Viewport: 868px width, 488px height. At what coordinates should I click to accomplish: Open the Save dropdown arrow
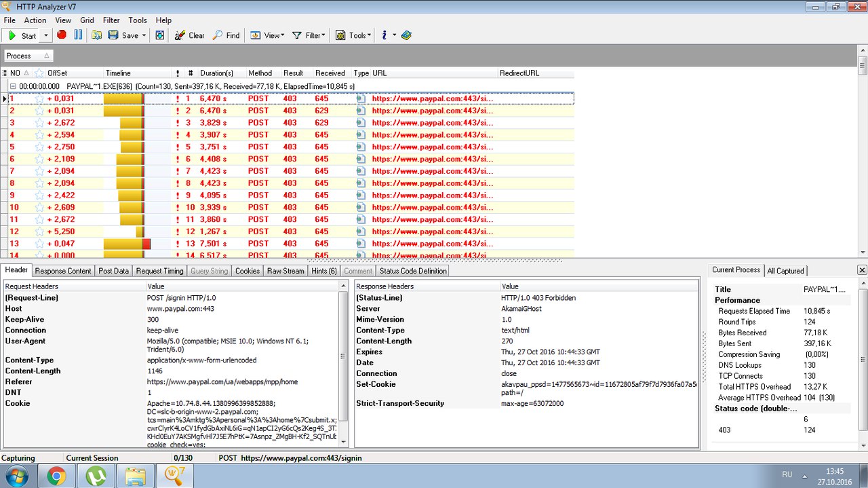(144, 35)
